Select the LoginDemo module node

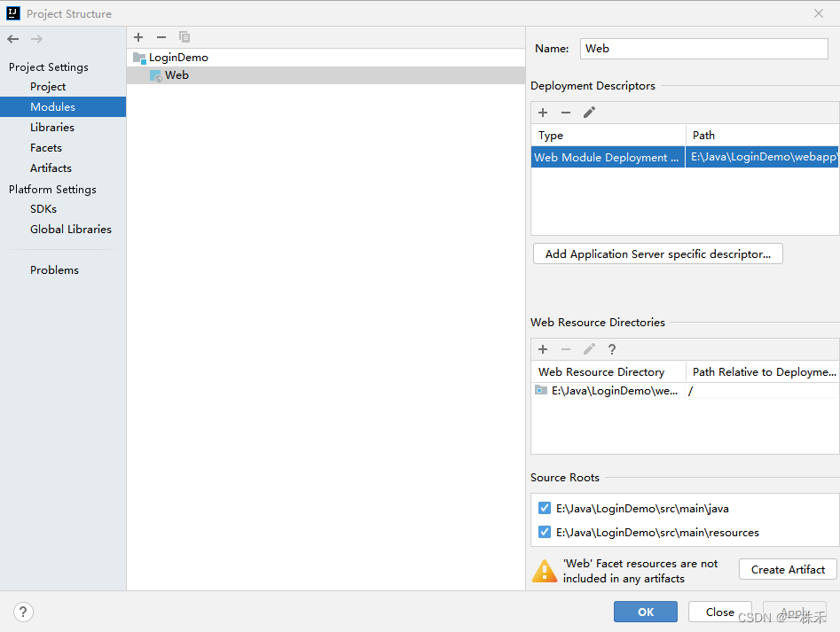pos(326,58)
